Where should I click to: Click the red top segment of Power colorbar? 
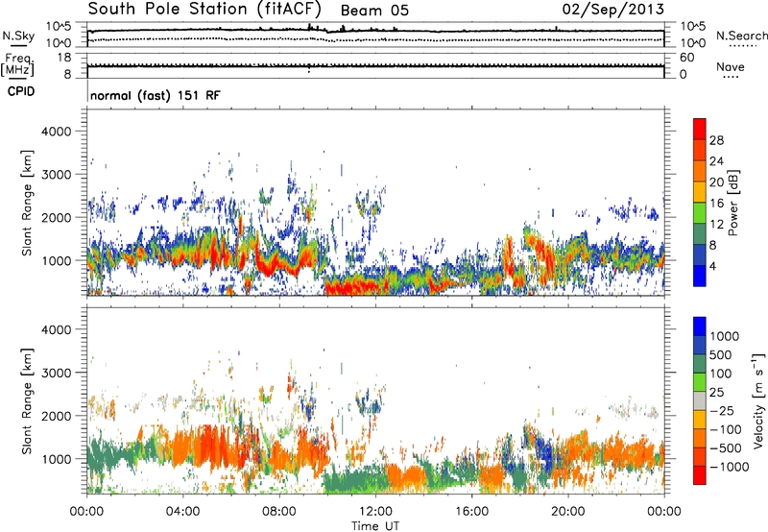click(x=700, y=129)
